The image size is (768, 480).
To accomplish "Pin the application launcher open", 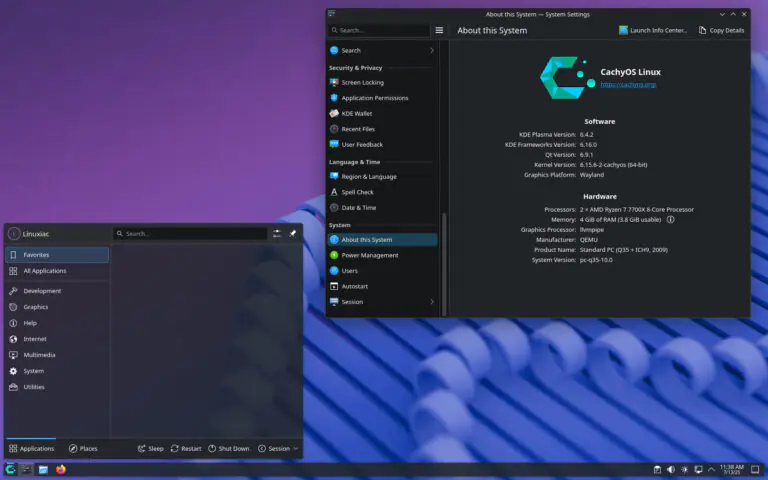I will (293, 233).
